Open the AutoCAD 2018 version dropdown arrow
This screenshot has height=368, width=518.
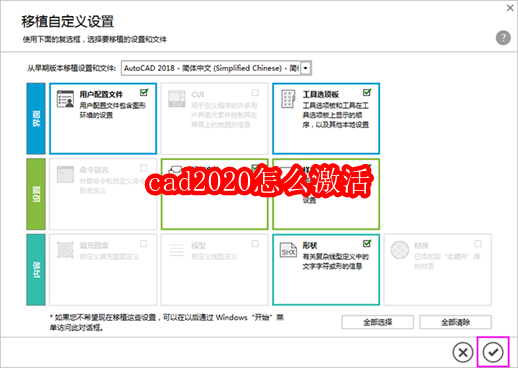306,68
